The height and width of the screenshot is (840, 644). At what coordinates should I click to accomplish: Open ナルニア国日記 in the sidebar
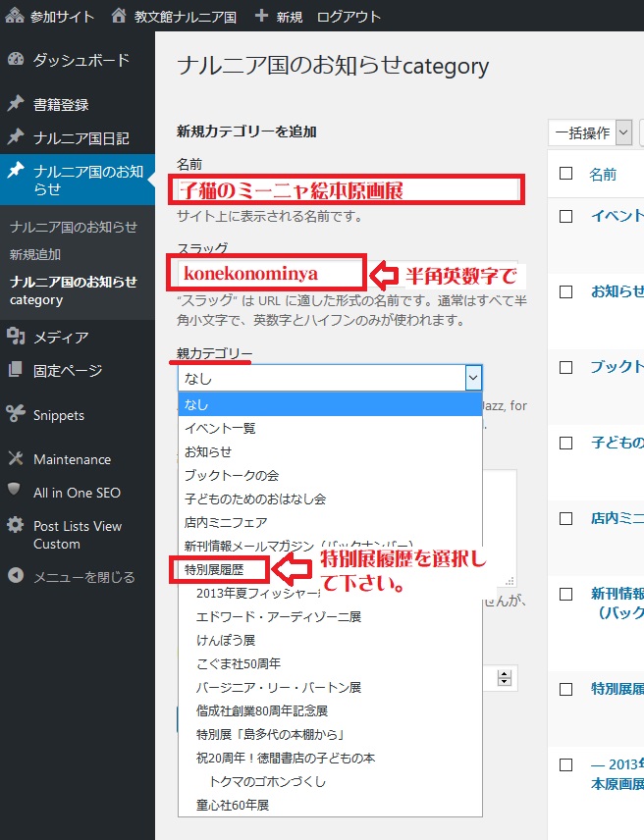pyautogui.click(x=80, y=137)
